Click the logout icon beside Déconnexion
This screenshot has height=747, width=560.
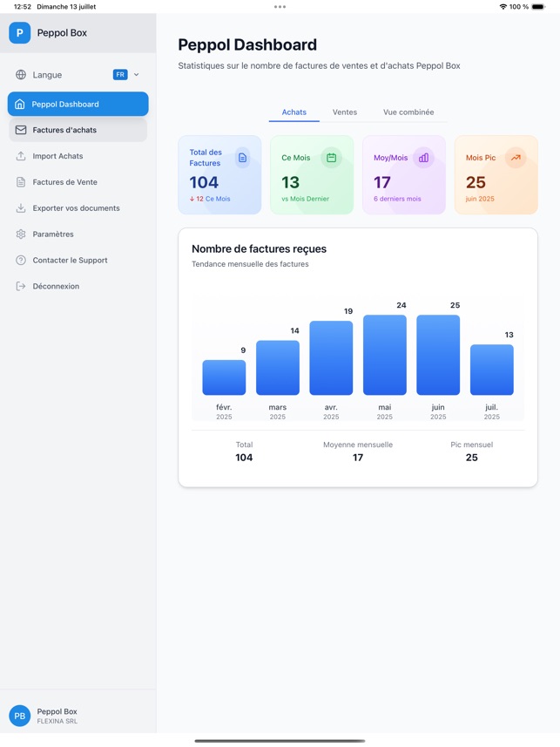coord(21,286)
